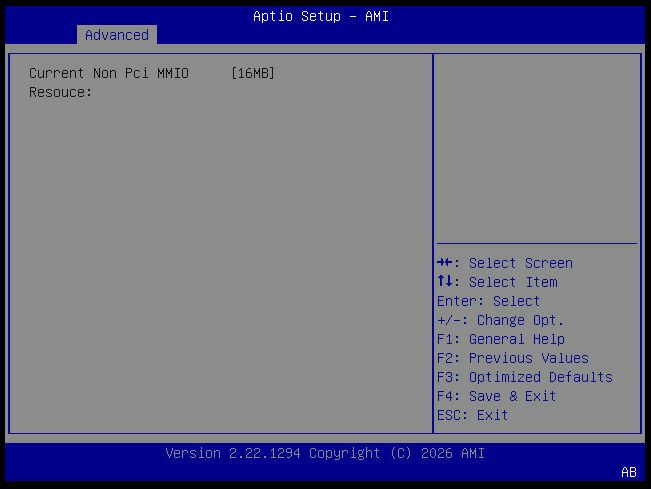Click the F2: Previous Values line
This screenshot has width=651, height=489.
(x=513, y=358)
